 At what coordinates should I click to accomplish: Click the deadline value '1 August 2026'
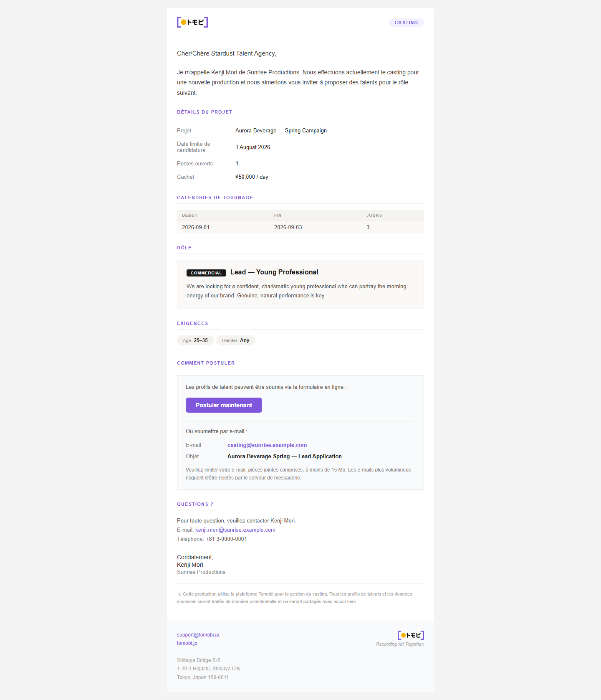pos(253,147)
